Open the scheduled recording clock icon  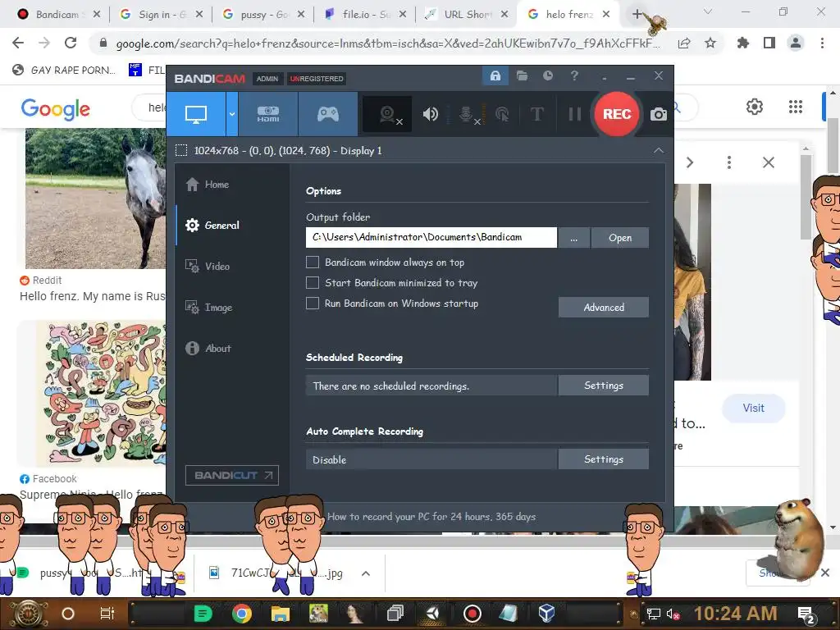click(x=547, y=76)
